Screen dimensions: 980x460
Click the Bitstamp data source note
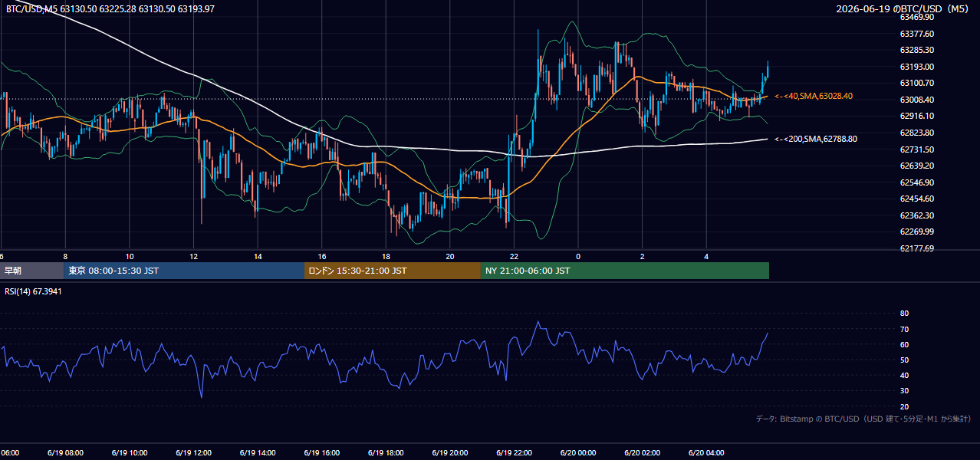coord(864,419)
